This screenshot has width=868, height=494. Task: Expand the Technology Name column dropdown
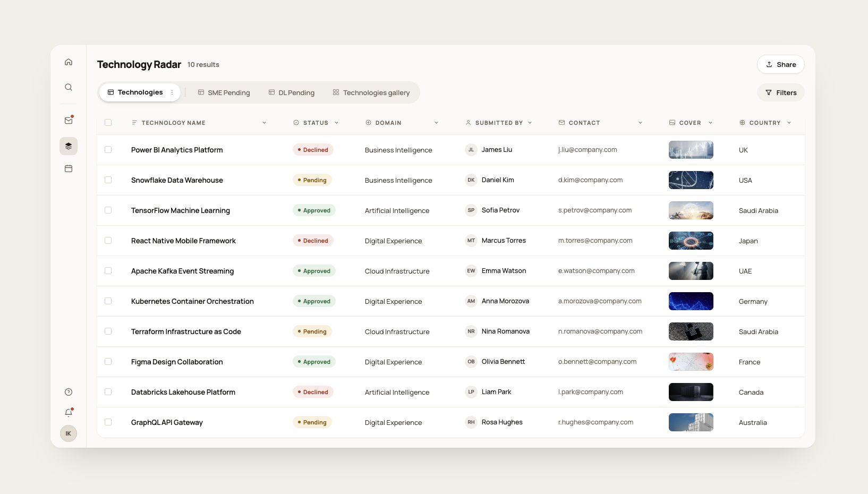pyautogui.click(x=264, y=123)
